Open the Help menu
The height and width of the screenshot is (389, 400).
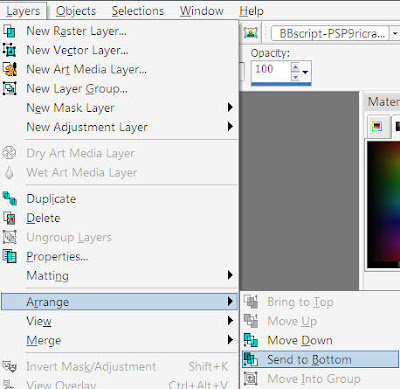pos(251,11)
